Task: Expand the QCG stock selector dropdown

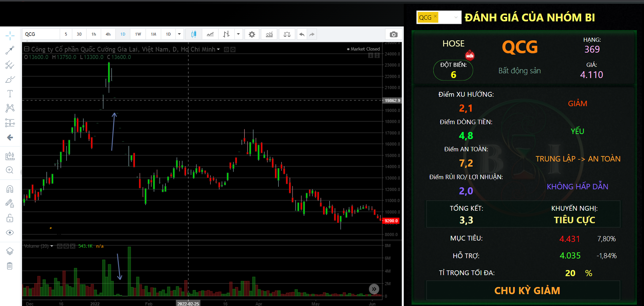Action: click(x=456, y=17)
